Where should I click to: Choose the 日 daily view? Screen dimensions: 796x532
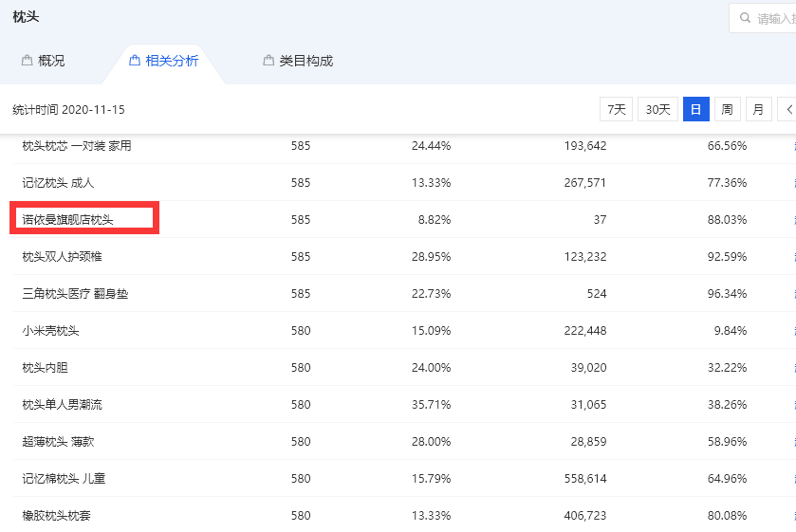(x=695, y=109)
